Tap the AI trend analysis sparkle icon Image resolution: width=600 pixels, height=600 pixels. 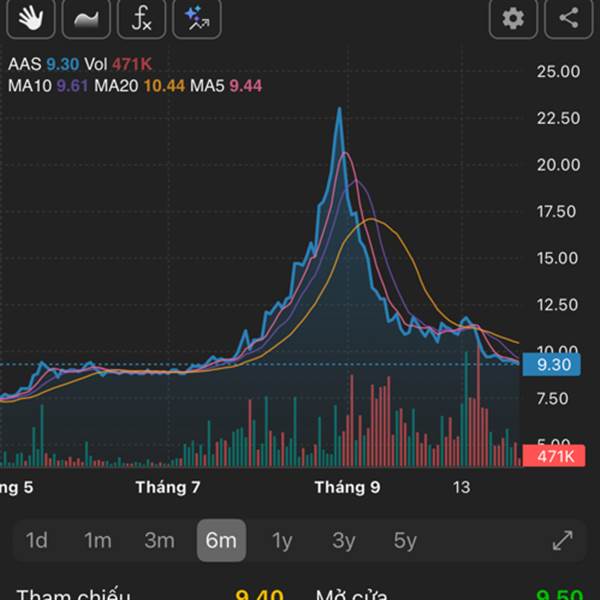pyautogui.click(x=197, y=18)
